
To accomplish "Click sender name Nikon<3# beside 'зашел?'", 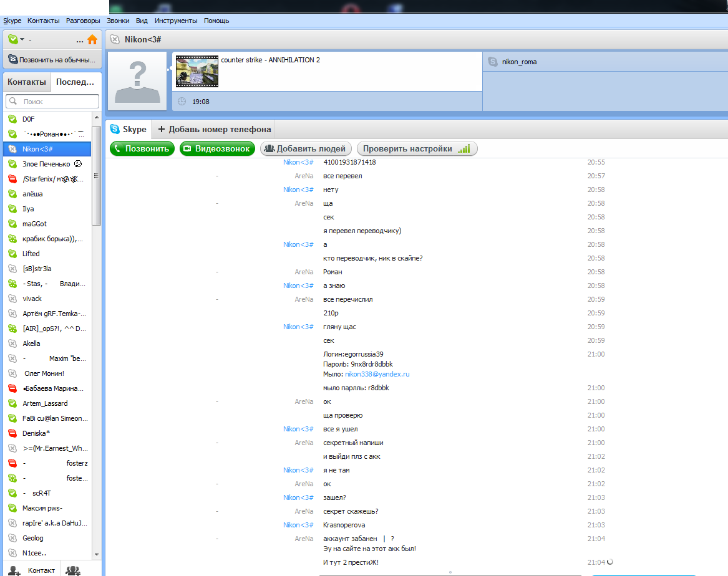I will pyautogui.click(x=298, y=497).
